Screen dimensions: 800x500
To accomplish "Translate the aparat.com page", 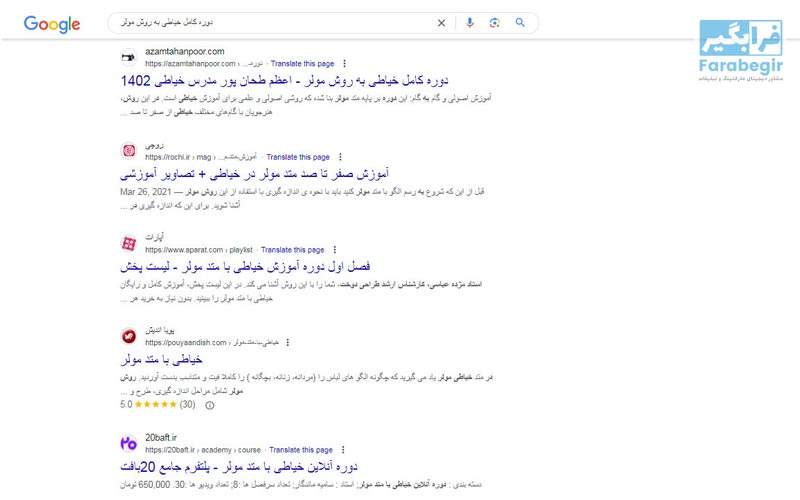I will 293,250.
